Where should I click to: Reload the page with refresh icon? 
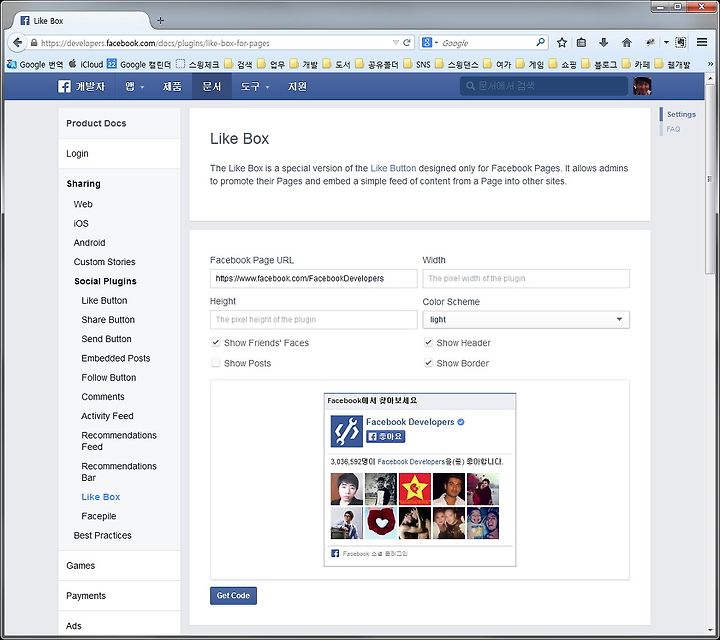click(x=407, y=43)
